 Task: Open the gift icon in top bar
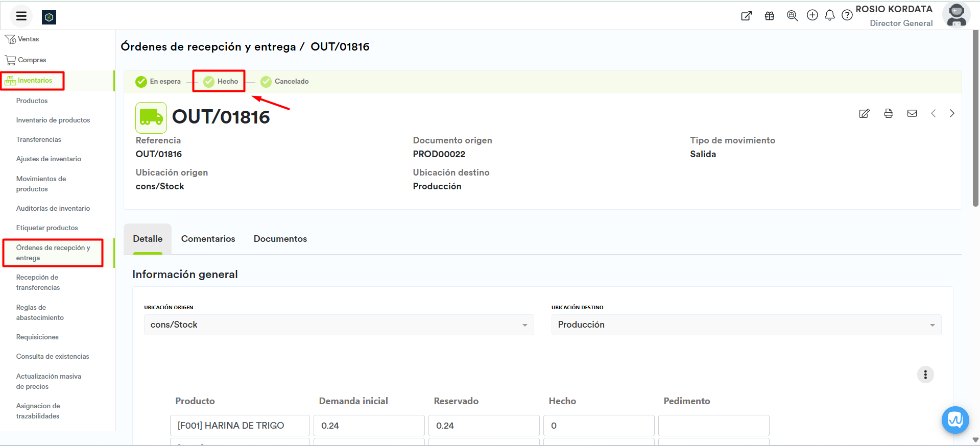(x=769, y=16)
